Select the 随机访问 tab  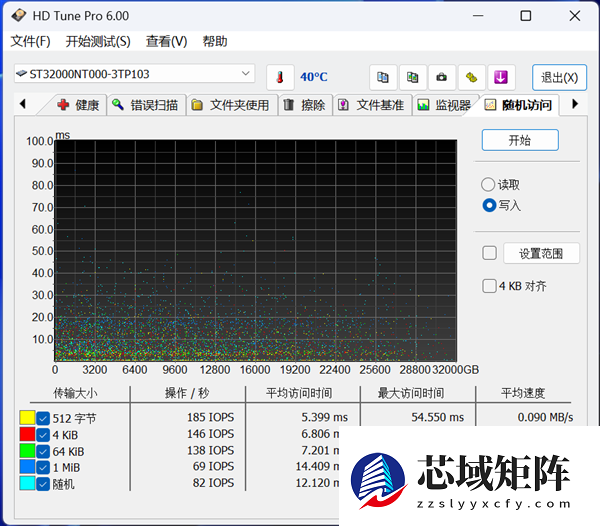[519, 105]
